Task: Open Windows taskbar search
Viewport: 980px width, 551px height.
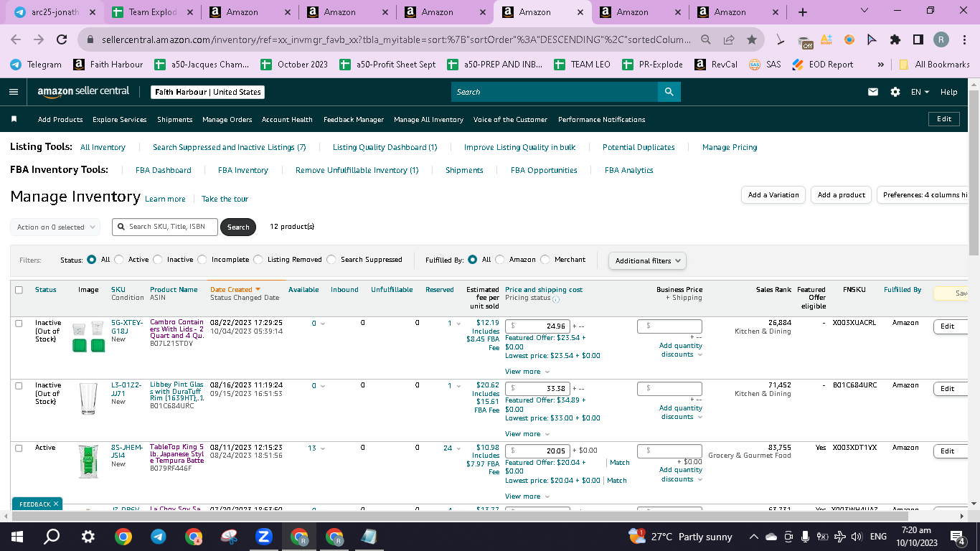Action: click(52, 537)
